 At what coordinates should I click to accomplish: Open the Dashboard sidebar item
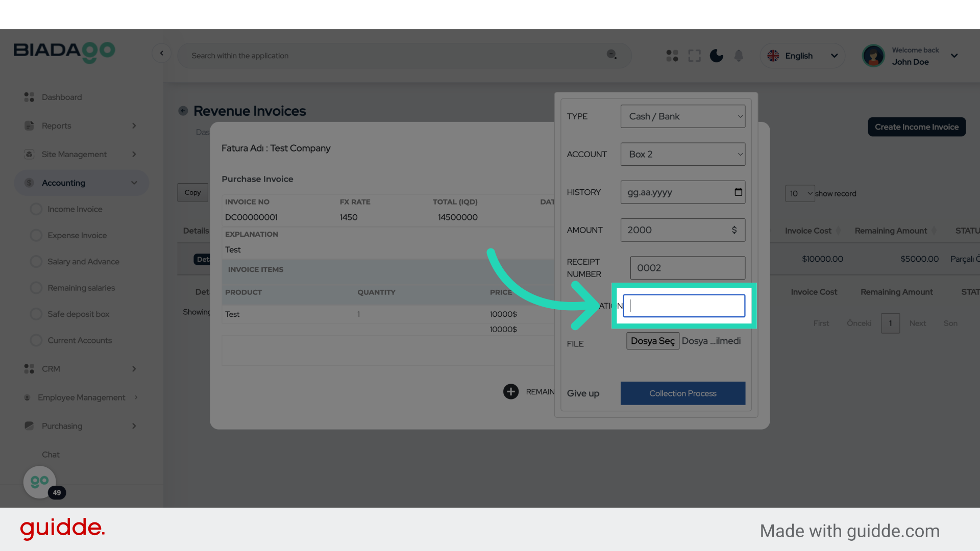coord(61,97)
